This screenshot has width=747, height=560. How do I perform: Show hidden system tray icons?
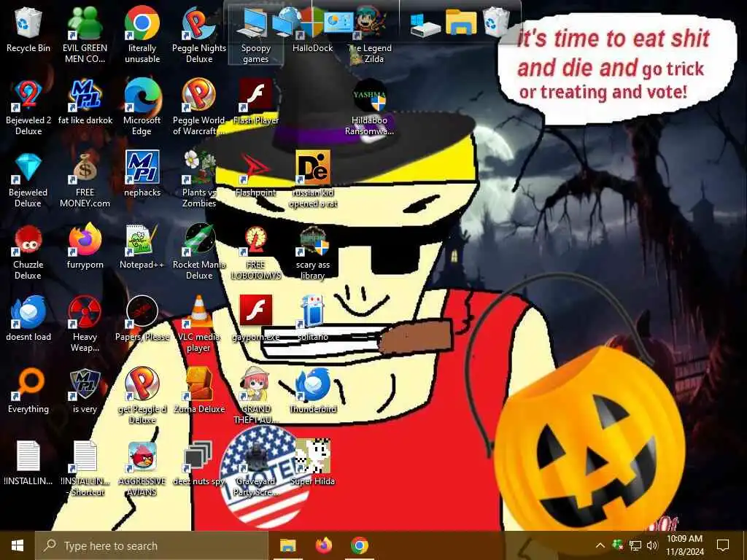(x=600, y=545)
